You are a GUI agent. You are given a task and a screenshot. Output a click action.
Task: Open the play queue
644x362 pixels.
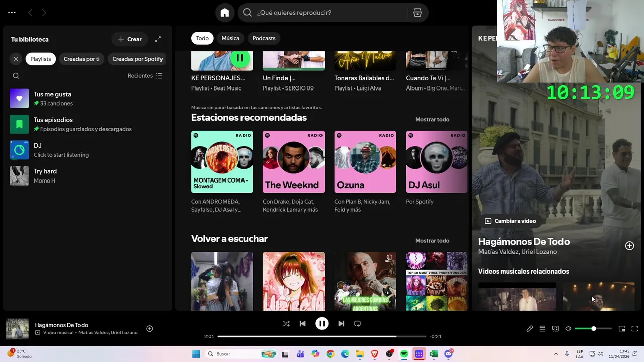click(x=542, y=329)
